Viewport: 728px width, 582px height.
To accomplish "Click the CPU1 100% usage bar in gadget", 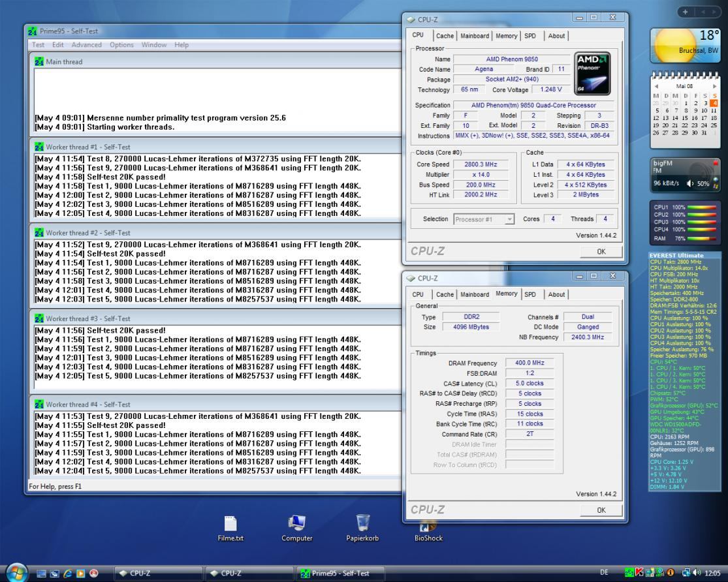I will pyautogui.click(x=701, y=207).
